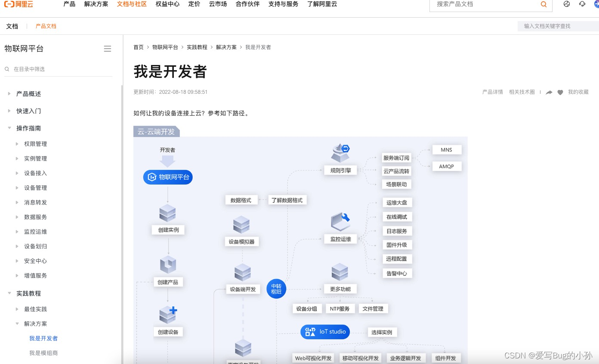Switch to the 产品文档 tab
The image size is (599, 364).
(46, 26)
